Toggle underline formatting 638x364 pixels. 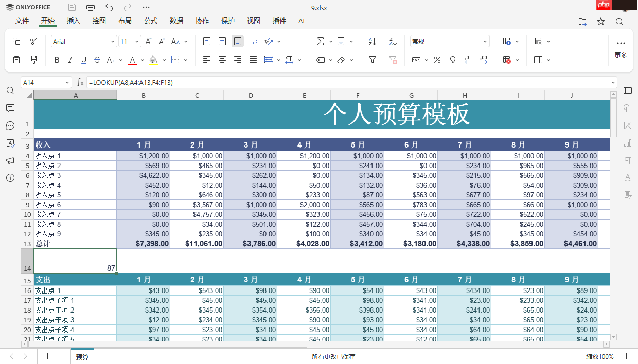[x=84, y=60]
